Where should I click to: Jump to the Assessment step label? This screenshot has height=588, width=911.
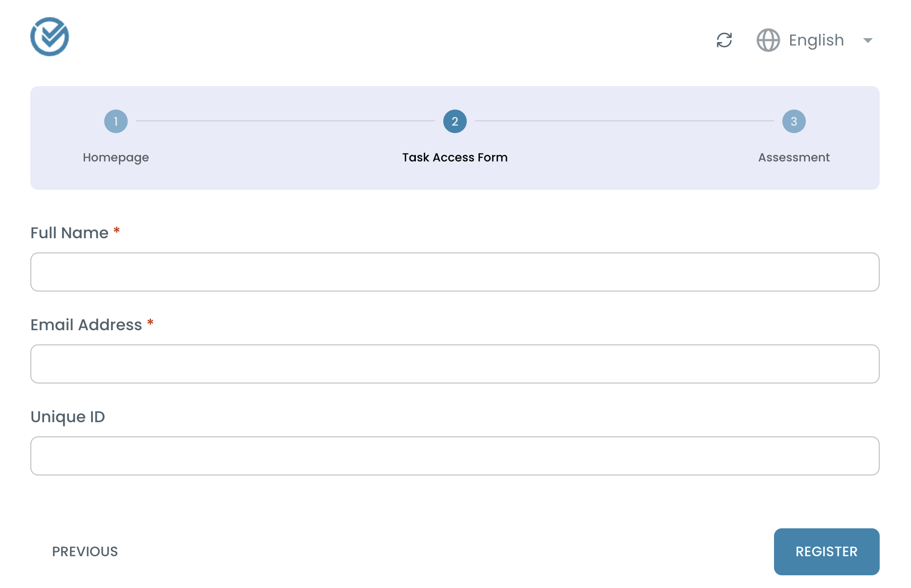point(794,158)
